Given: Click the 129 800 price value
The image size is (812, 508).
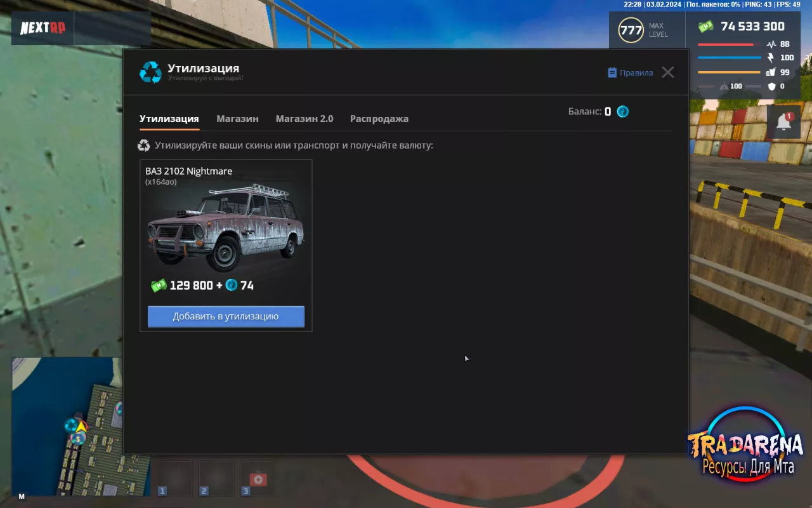Looking at the screenshot, I should (191, 286).
